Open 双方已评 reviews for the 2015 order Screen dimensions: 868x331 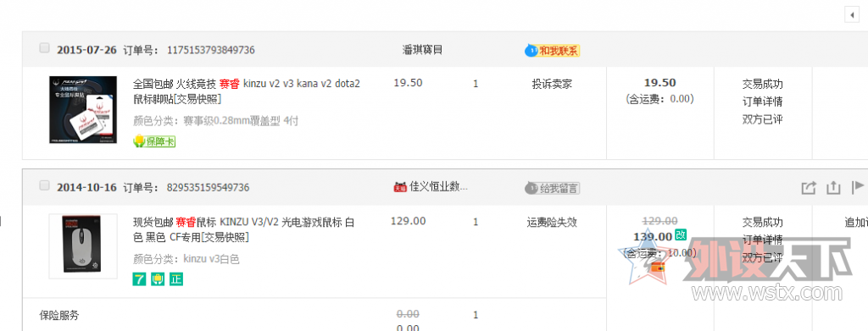[762, 119]
